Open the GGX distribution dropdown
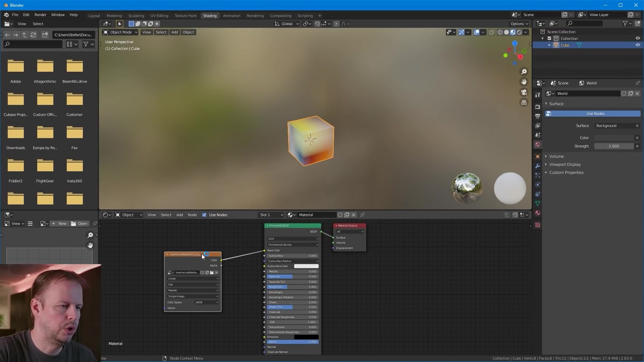This screenshot has width=644, height=362. tap(292, 239)
